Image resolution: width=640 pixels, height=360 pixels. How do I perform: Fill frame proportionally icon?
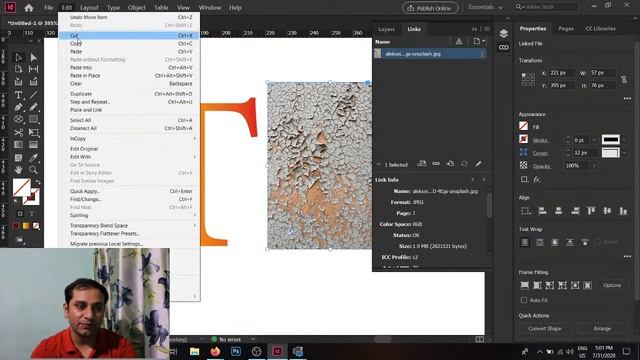pyautogui.click(x=525, y=285)
